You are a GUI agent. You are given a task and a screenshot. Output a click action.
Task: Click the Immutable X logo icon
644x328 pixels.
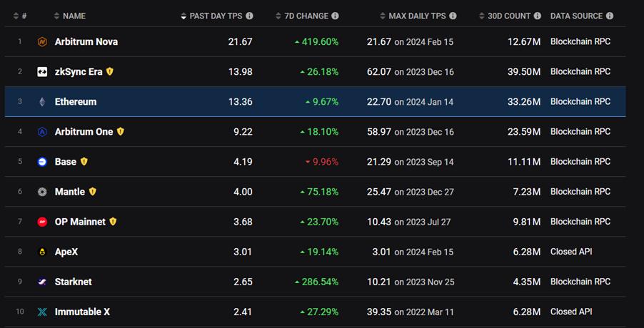42,312
